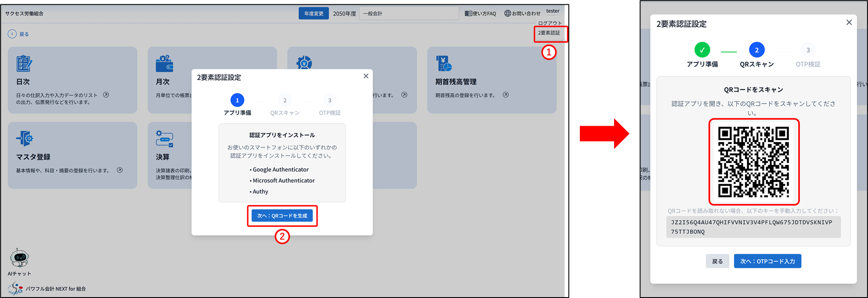Click 戻る button in QR scan dialog
868x298 pixels.
tap(717, 261)
